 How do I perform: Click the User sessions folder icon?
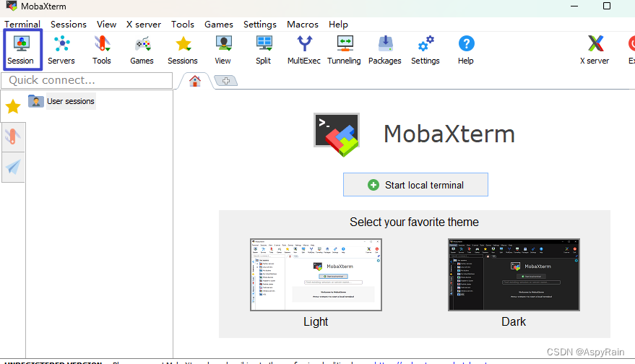(x=35, y=101)
